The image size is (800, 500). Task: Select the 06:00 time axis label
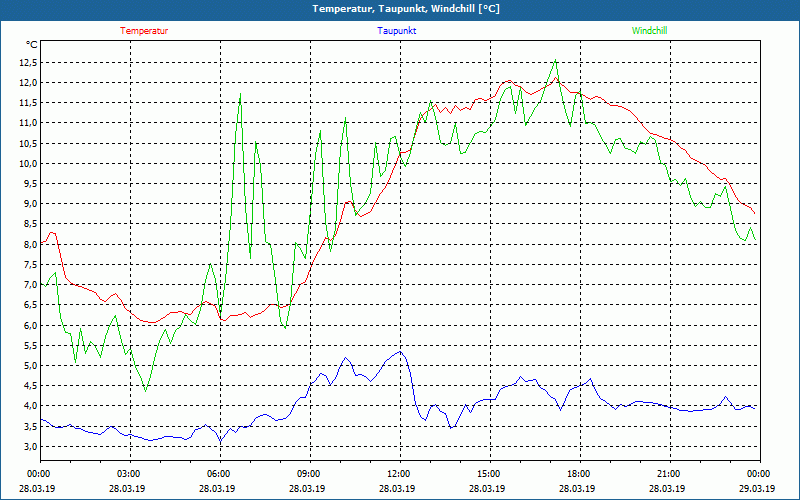click(x=218, y=474)
